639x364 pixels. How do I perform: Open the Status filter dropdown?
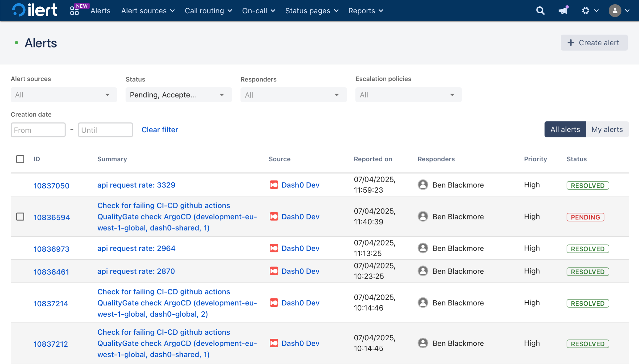[x=178, y=95]
